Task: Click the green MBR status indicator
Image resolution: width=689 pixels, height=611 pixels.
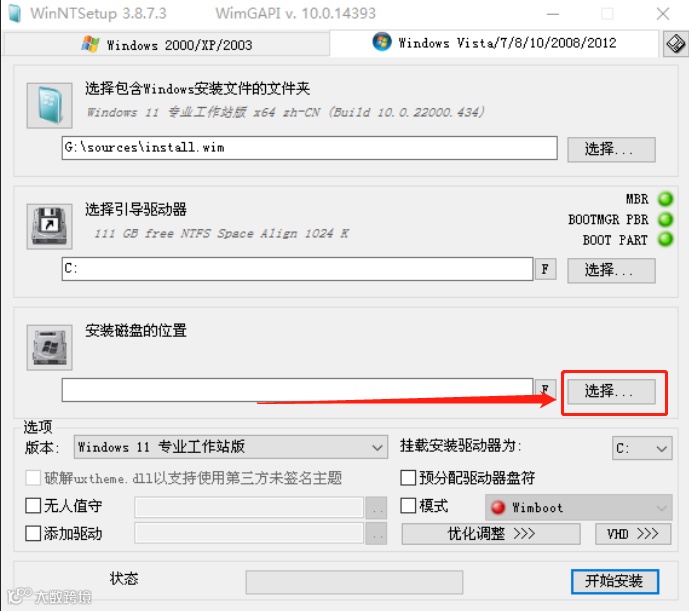Action: [x=665, y=199]
